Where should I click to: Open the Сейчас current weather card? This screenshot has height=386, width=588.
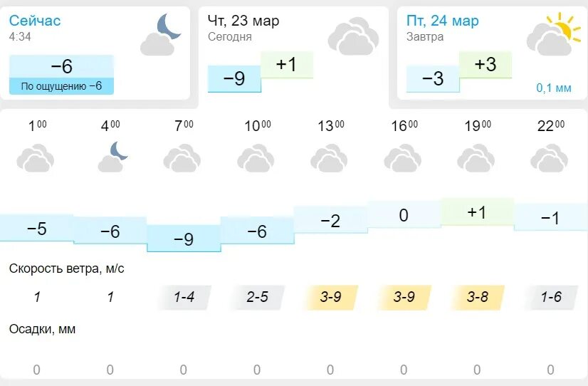pyautogui.click(x=95, y=53)
